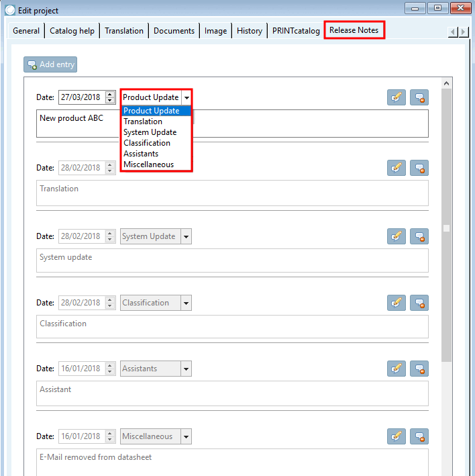Viewport: 475px width, 476px height.
Task: Maximize the Edit project window
Action: point(437,8)
